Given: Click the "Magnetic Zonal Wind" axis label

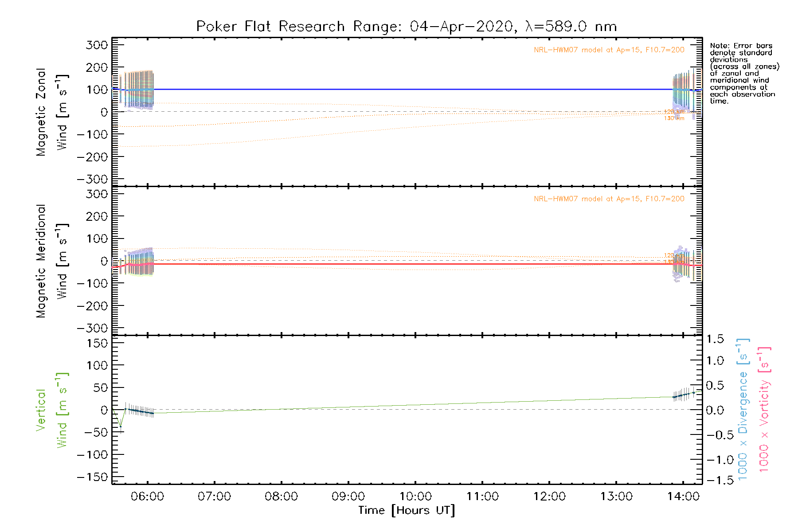Looking at the screenshot, I should pos(52,112).
